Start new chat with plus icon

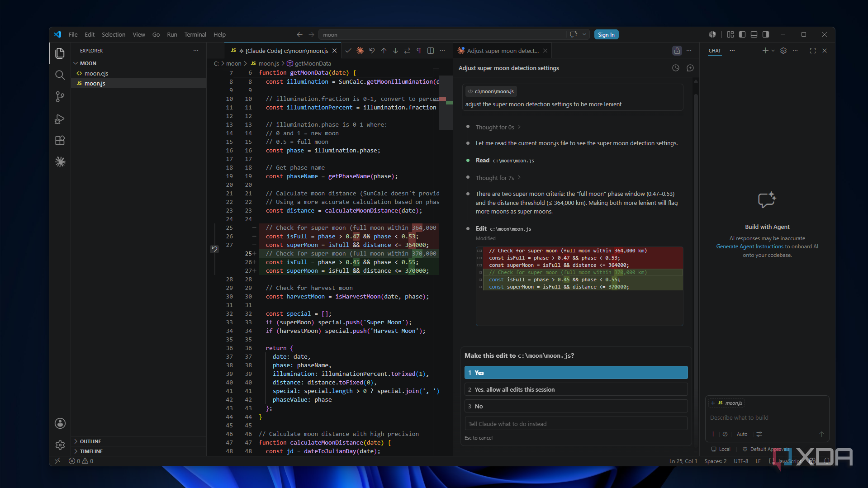coord(765,51)
